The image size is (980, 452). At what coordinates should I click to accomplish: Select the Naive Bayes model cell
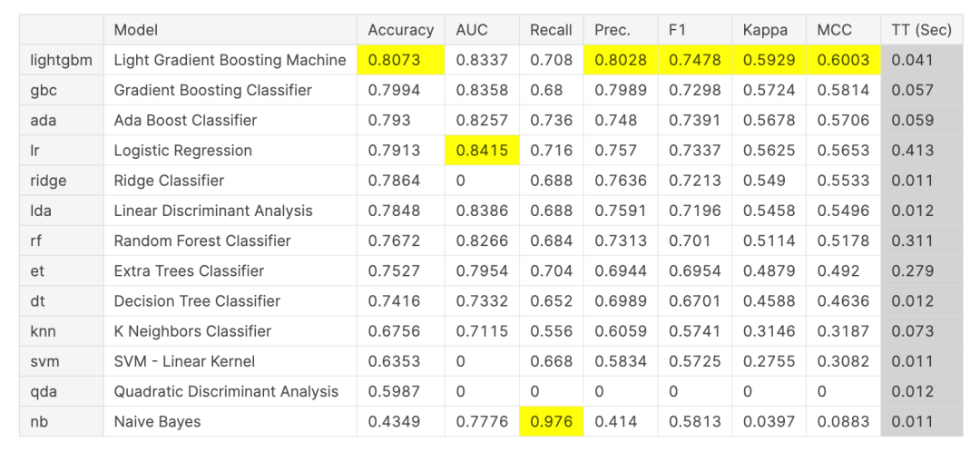click(157, 421)
